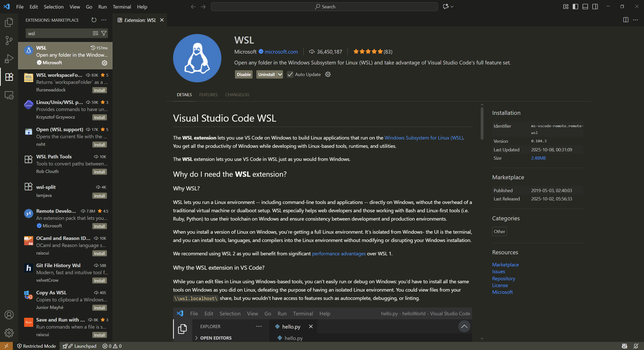The image size is (644, 350).
Task: Open the remote connection indicator
Action: [6, 346]
